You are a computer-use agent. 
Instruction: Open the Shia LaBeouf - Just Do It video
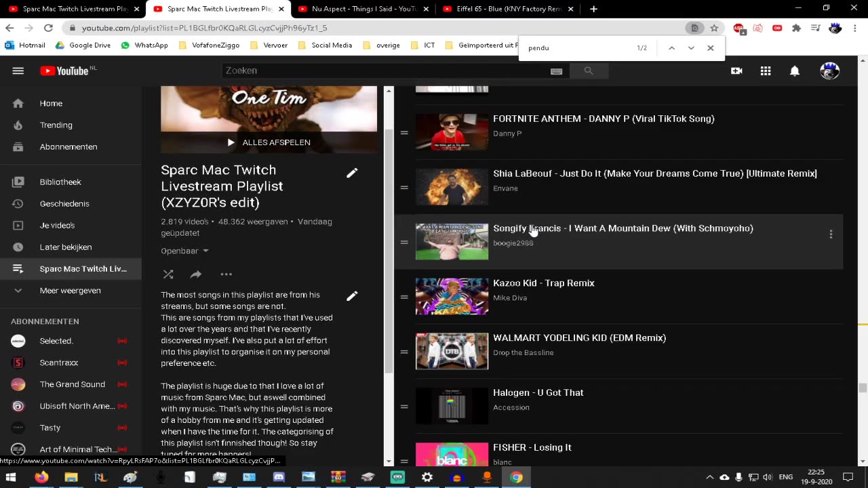point(654,174)
